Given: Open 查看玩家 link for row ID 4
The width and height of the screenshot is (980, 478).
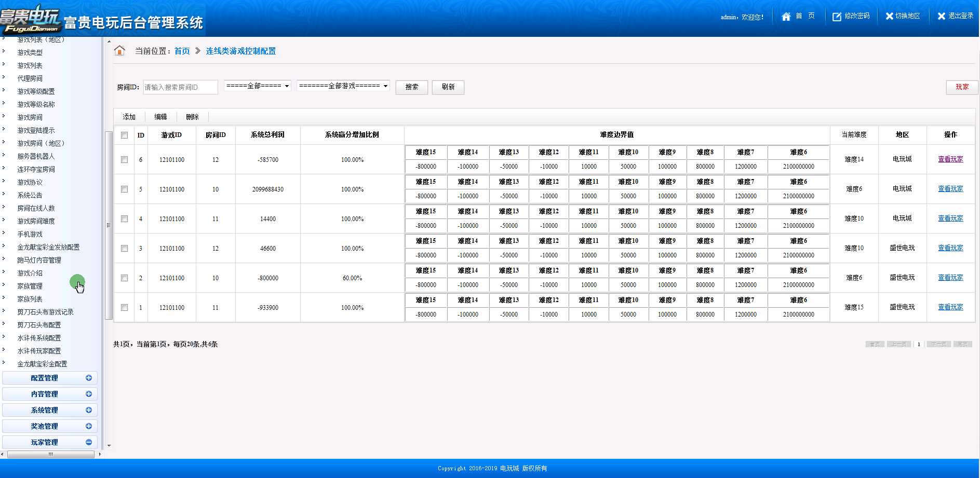Looking at the screenshot, I should pos(950,218).
